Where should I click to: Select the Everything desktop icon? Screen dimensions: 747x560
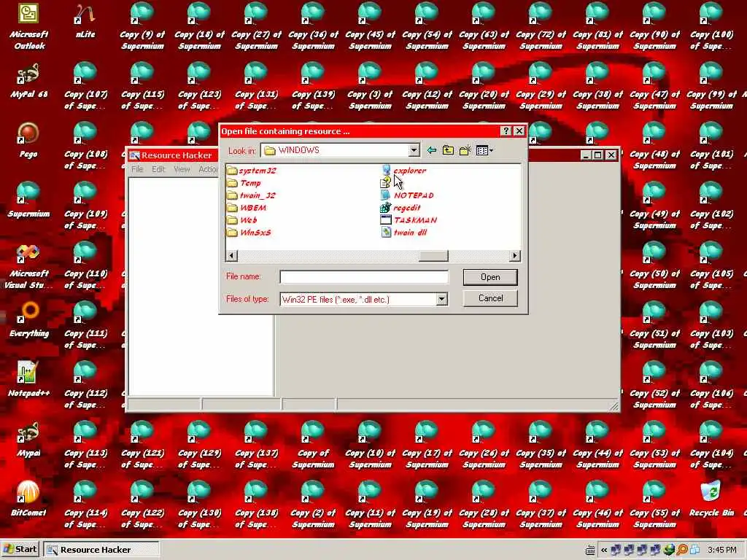29,320
